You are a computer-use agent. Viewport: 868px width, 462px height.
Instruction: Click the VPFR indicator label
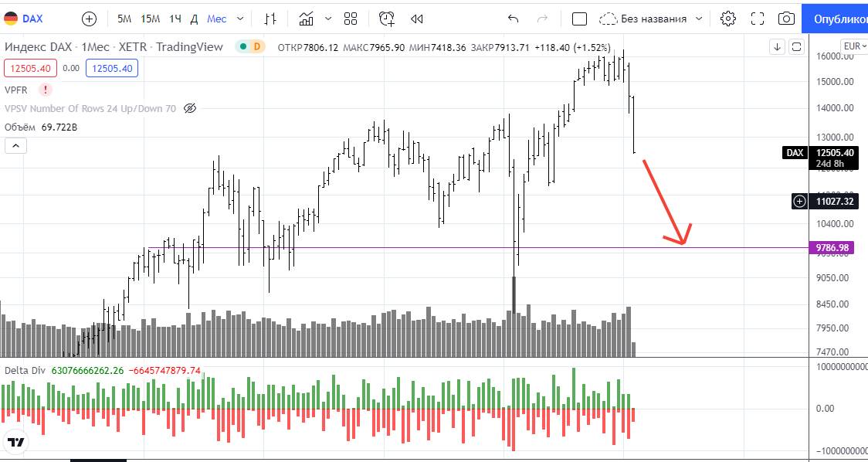(x=16, y=90)
